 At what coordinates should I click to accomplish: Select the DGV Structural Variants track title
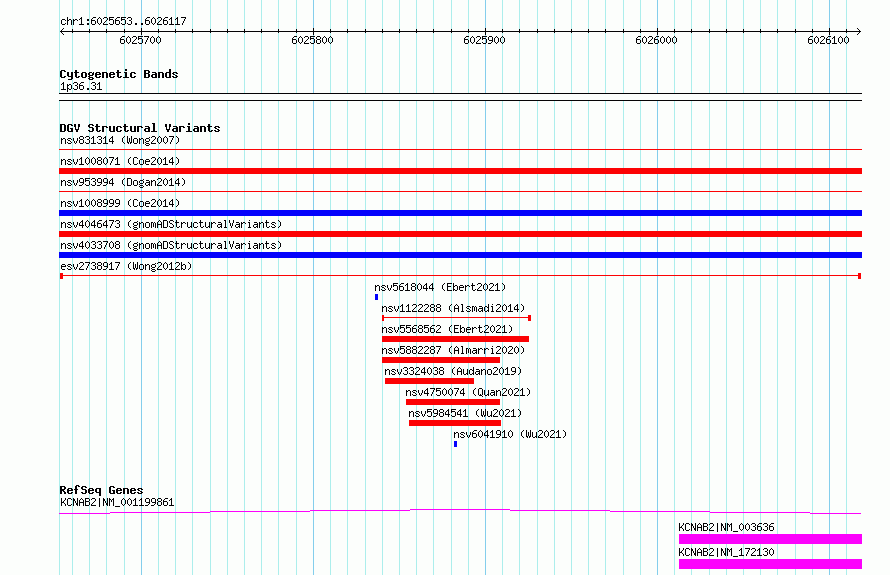tap(140, 128)
